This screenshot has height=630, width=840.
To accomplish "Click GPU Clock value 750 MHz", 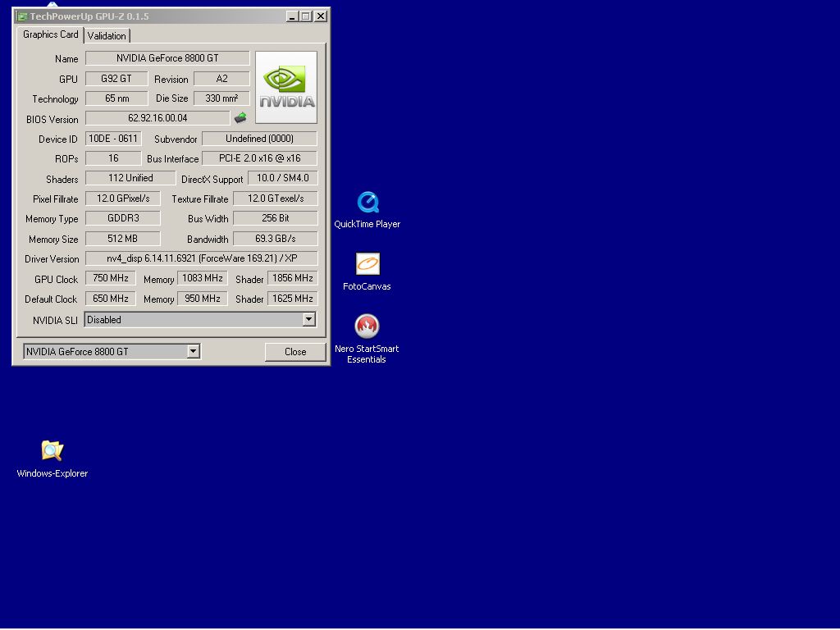I will tap(111, 278).
